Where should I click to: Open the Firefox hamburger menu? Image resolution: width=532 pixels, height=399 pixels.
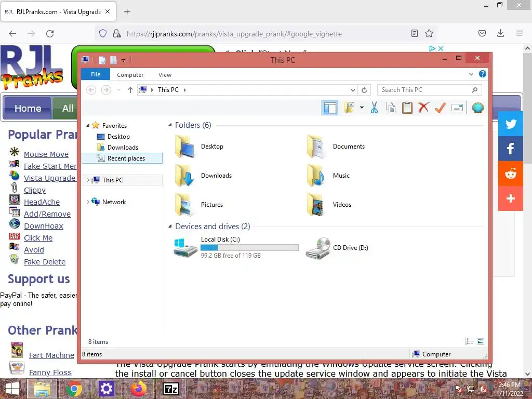tap(519, 33)
